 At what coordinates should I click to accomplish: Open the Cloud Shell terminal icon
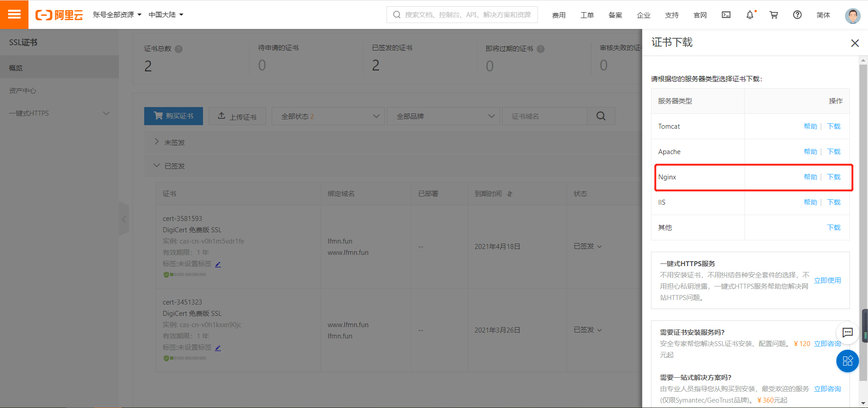726,15
